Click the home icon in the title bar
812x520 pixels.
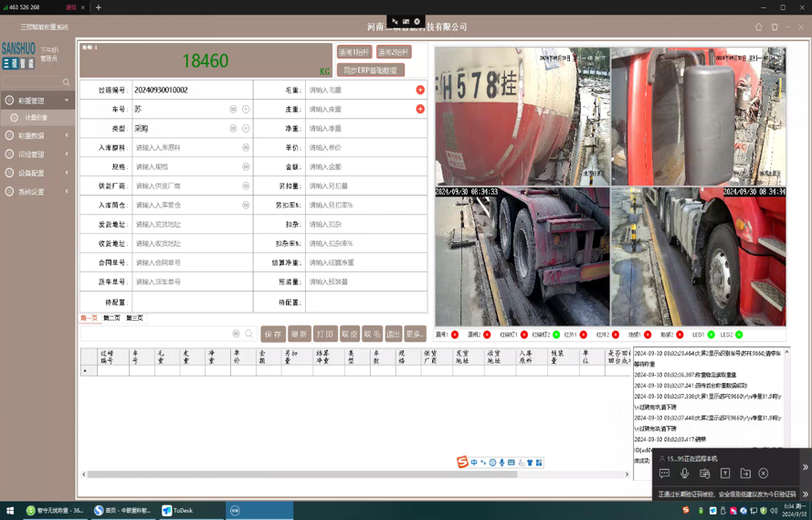(x=758, y=27)
